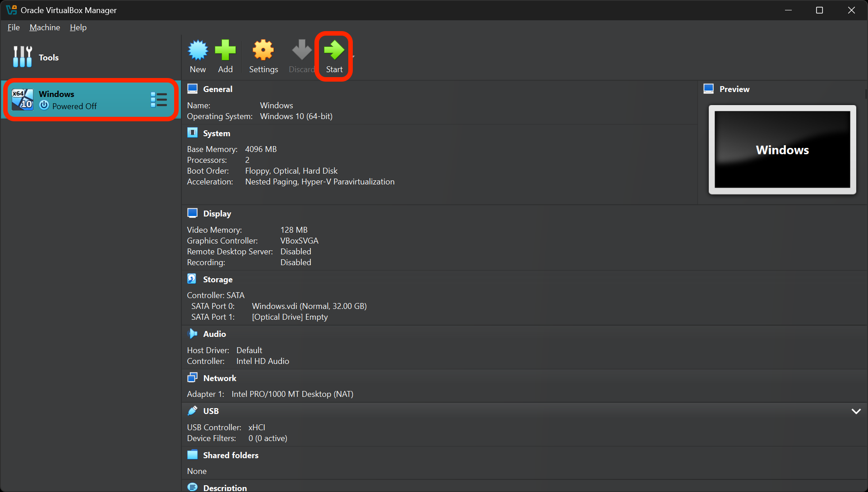Click the Windows preview thumbnail
868x492 pixels.
tap(782, 150)
